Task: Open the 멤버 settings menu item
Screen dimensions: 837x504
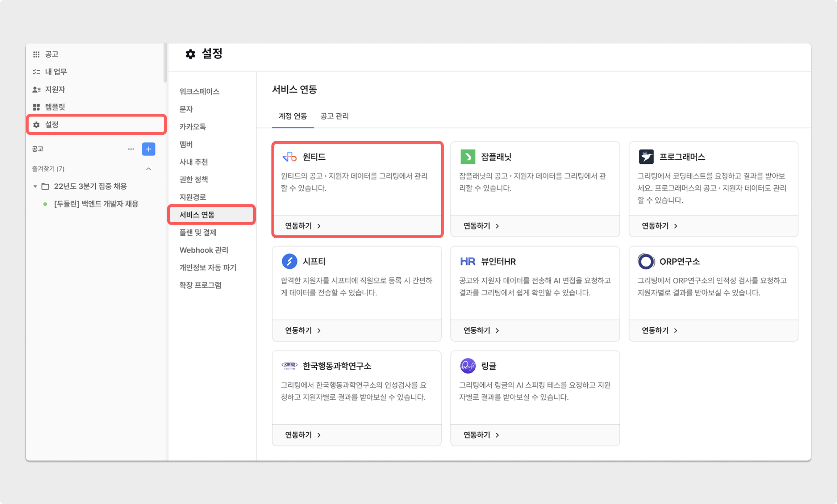Action: tap(186, 144)
